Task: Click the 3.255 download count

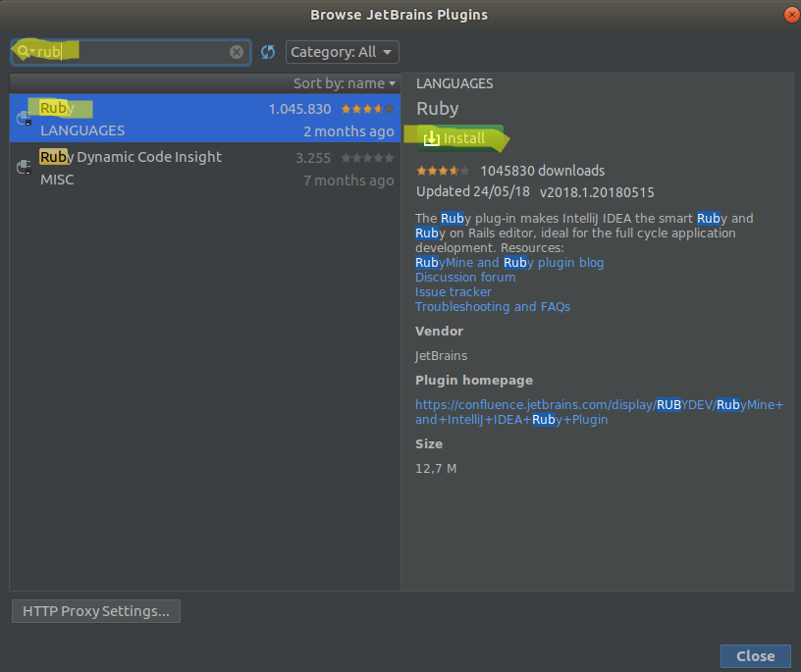Action: 312,158
